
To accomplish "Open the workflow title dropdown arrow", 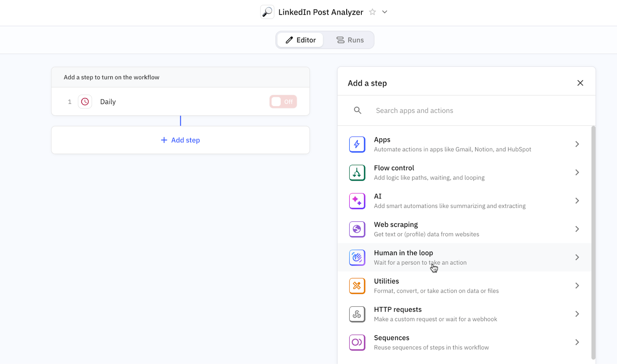I will 384,12.
